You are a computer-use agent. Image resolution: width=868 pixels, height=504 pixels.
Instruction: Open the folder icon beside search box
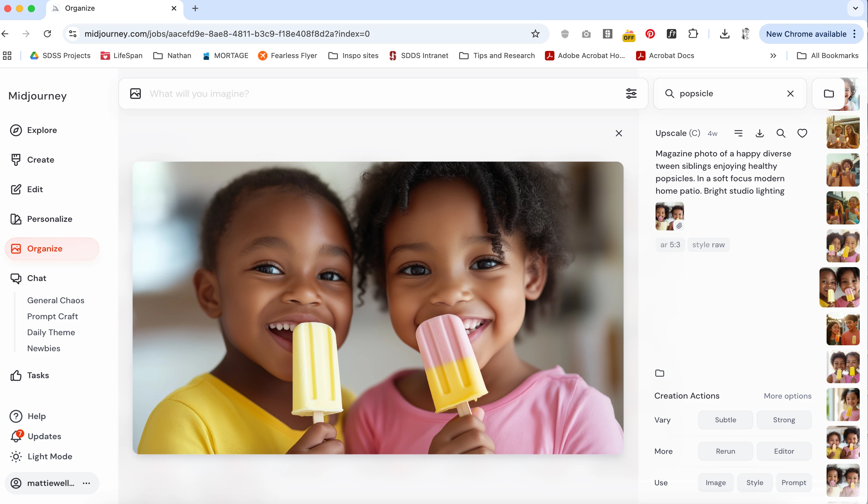click(829, 93)
